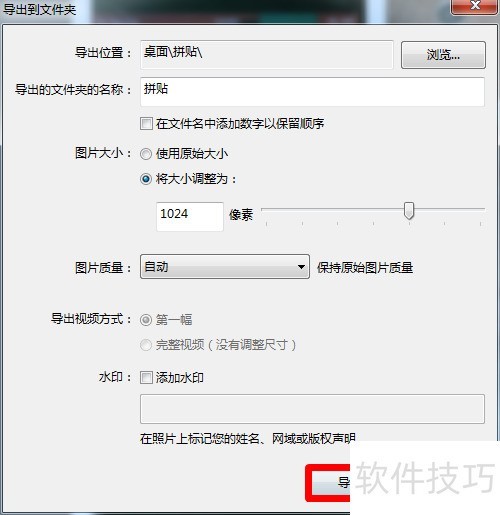Click the pixel size slider handle

[409, 211]
